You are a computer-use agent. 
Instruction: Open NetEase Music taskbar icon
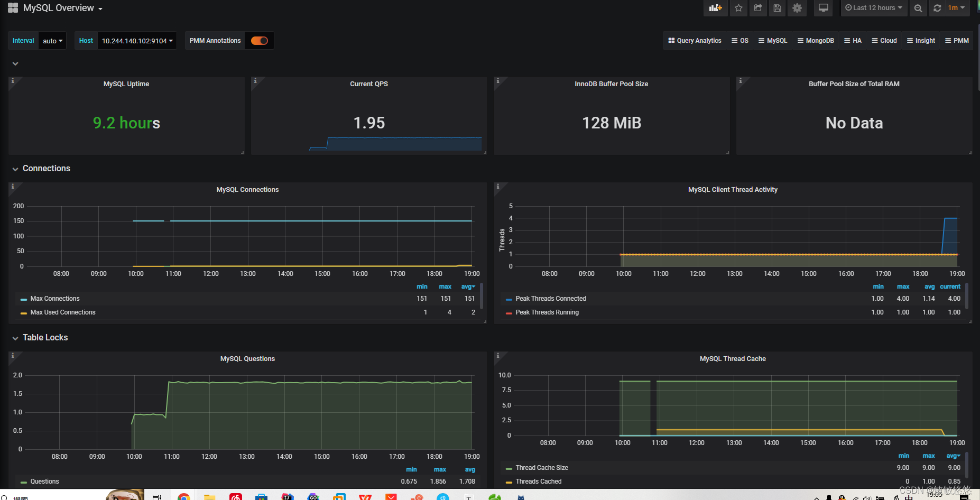tap(236, 497)
